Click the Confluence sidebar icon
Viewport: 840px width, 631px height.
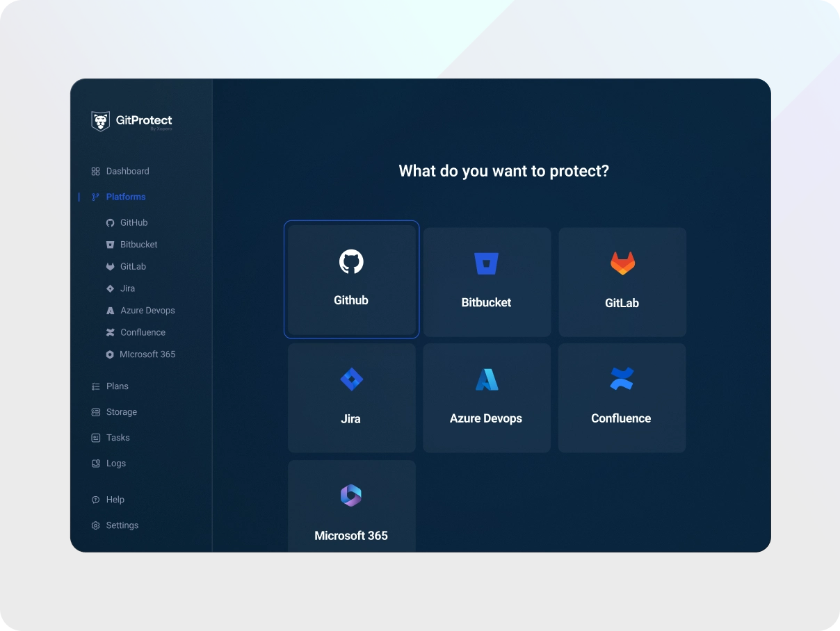110,332
